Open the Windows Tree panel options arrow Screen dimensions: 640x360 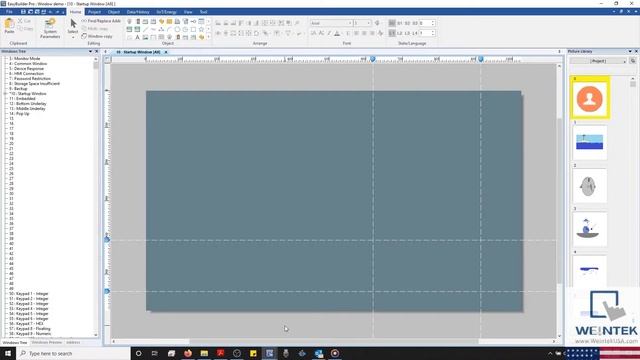pos(90,51)
